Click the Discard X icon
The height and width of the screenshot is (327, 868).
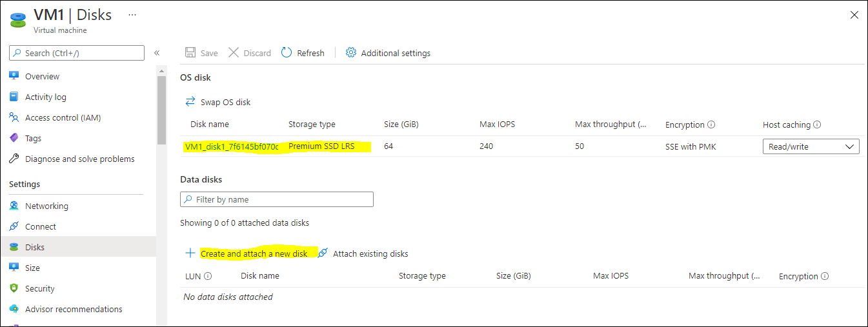point(234,53)
